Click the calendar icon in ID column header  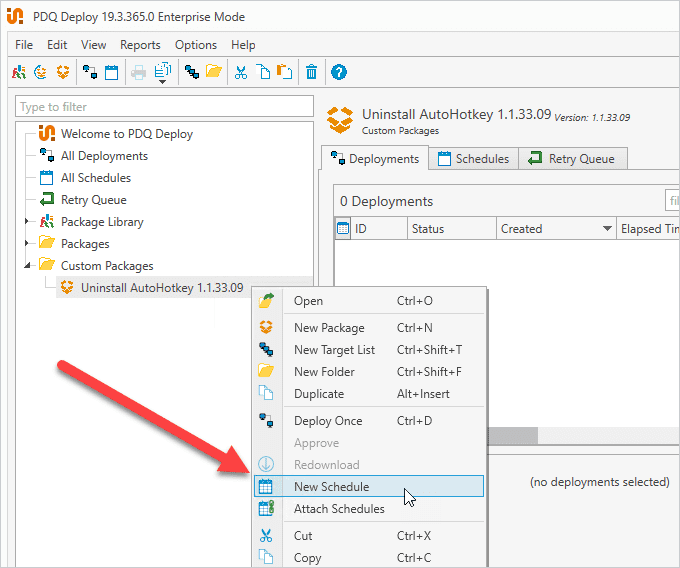point(343,228)
